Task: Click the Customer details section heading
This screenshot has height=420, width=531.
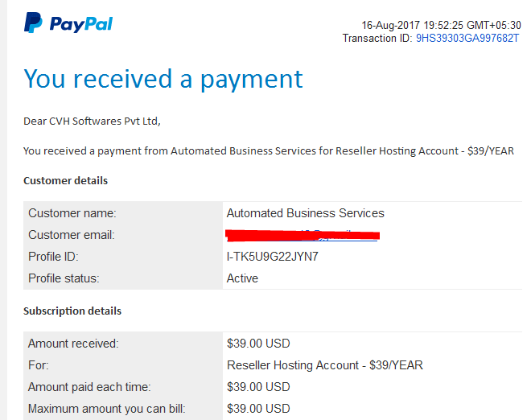Action: point(65,180)
